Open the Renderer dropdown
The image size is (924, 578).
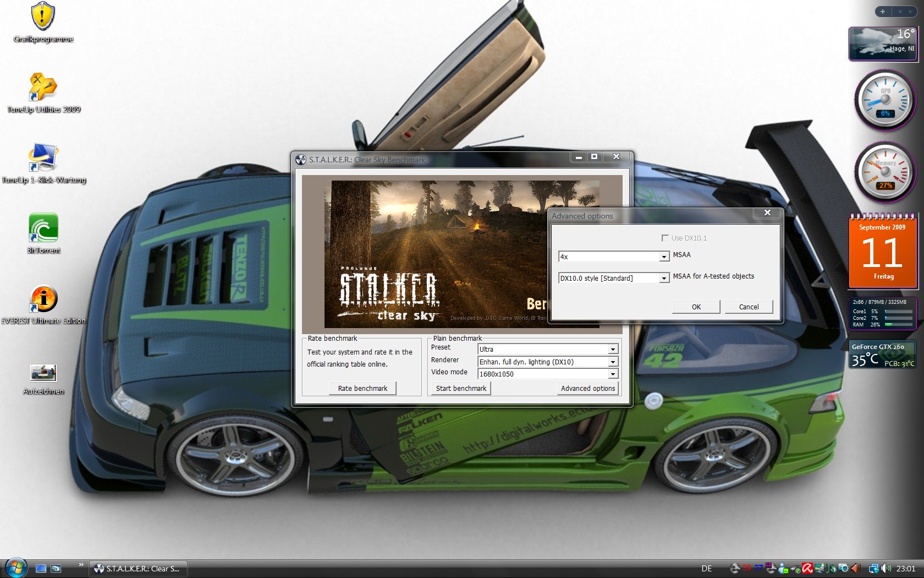tap(548, 362)
